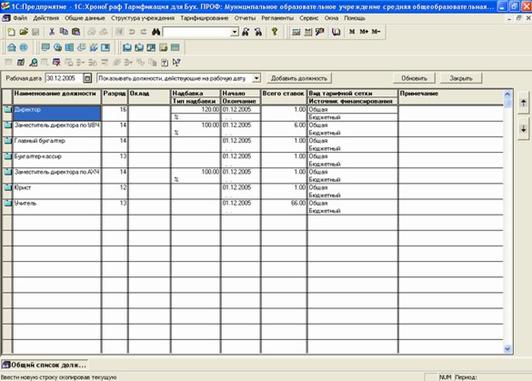Switch to Общий список долж... window tab
The width and height of the screenshot is (532, 381).
click(x=44, y=365)
